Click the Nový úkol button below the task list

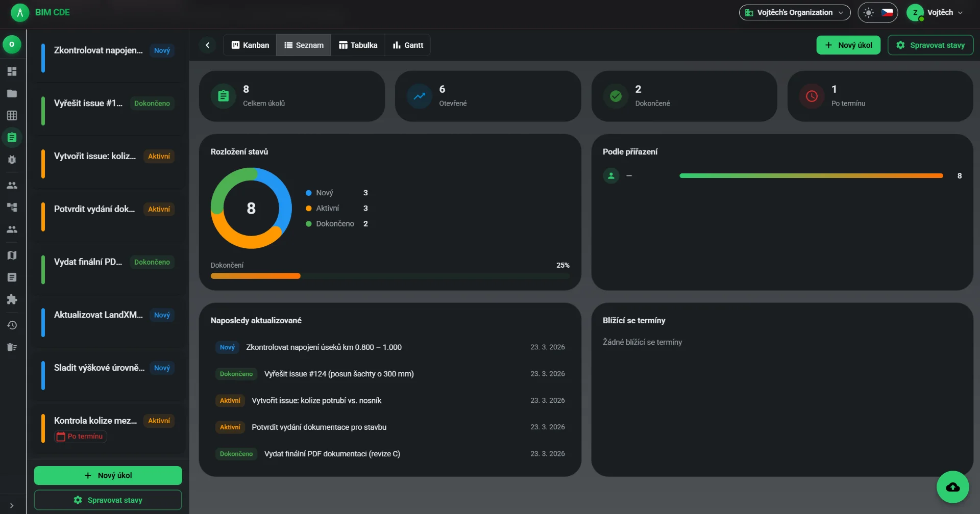(x=108, y=475)
